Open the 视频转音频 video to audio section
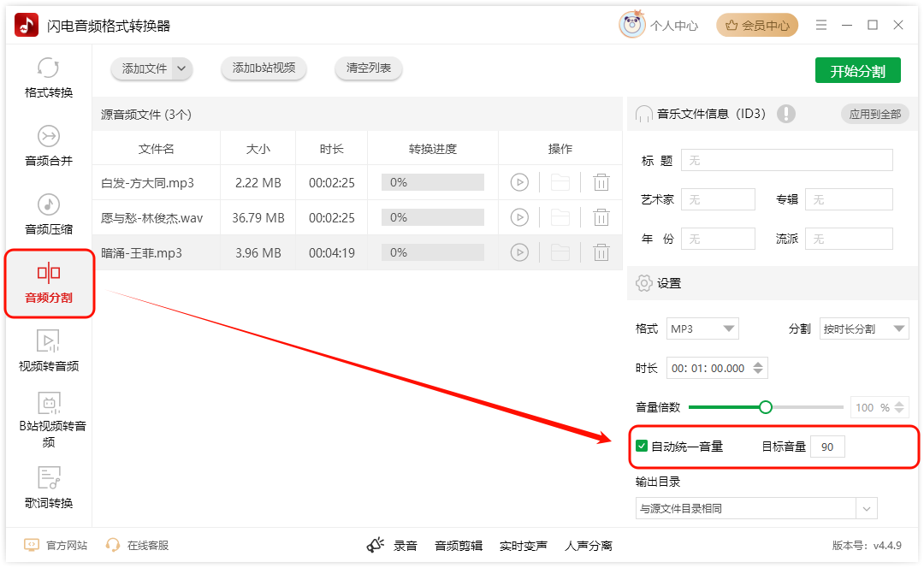Viewport: 924px width, 568px height. (48, 352)
